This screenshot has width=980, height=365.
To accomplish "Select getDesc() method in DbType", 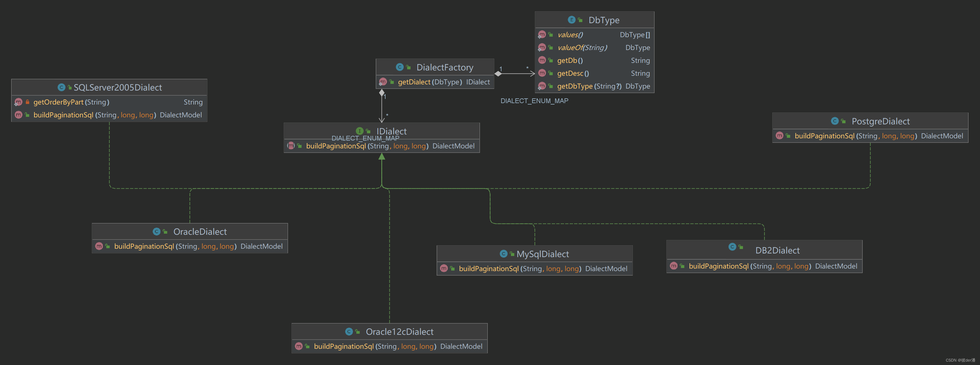I will (573, 74).
